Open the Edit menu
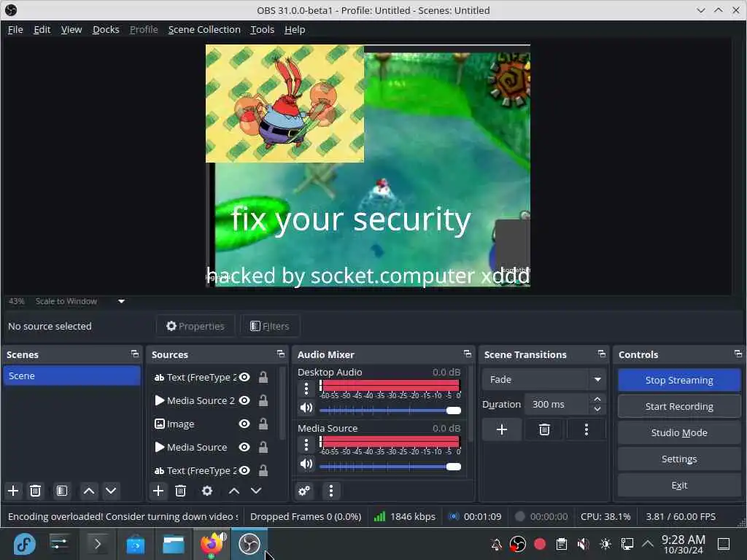 pos(42,29)
